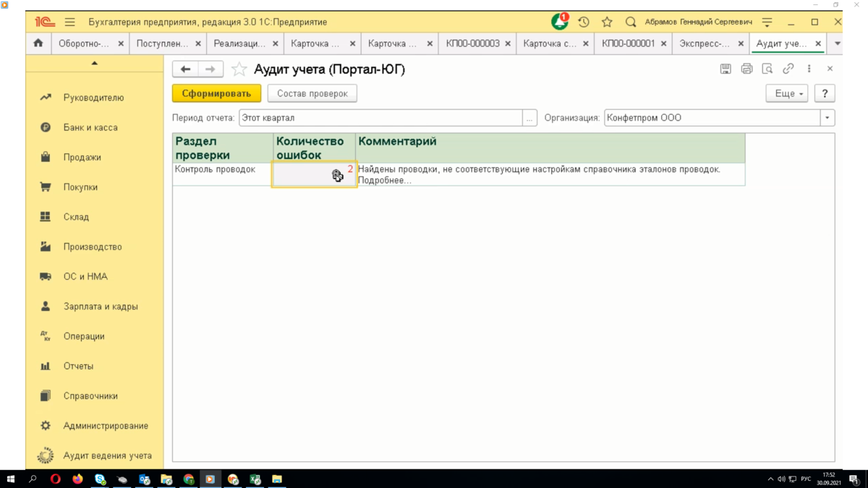This screenshot has width=868, height=488.
Task: Click the Состав проверок button
Action: 312,93
